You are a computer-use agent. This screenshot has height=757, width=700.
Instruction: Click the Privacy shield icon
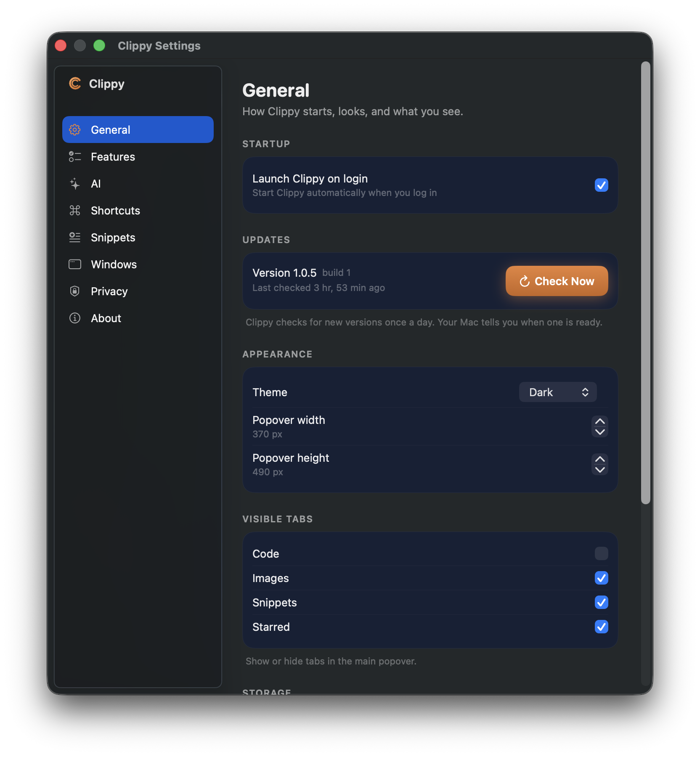(x=75, y=291)
